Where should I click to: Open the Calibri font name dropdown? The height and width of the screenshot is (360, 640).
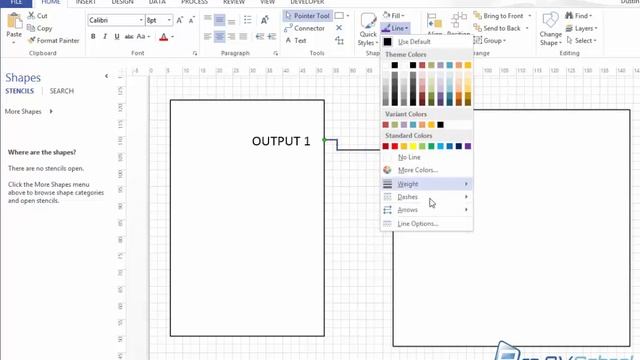coord(141,20)
